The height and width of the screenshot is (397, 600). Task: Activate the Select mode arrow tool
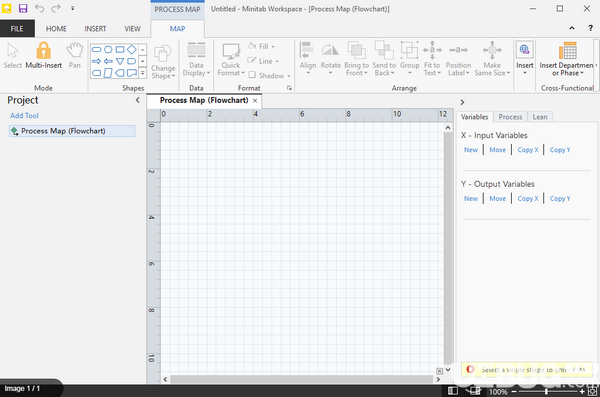tap(13, 56)
